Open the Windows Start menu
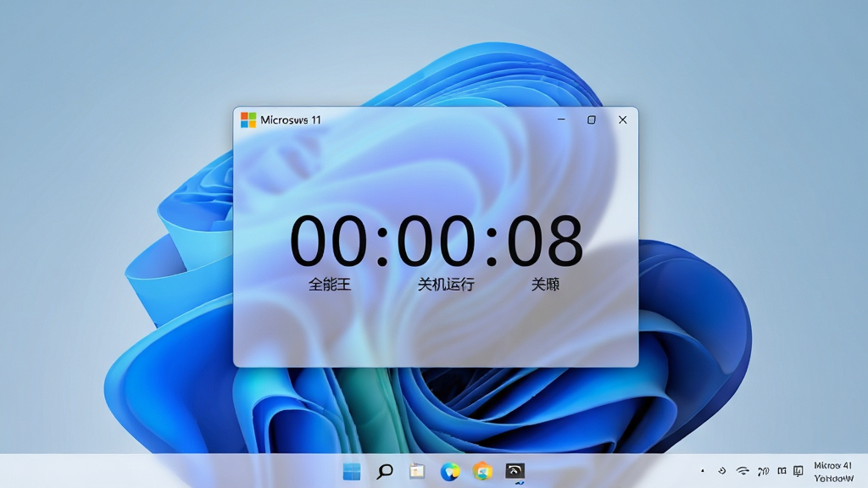This screenshot has width=868, height=488. coord(352,471)
